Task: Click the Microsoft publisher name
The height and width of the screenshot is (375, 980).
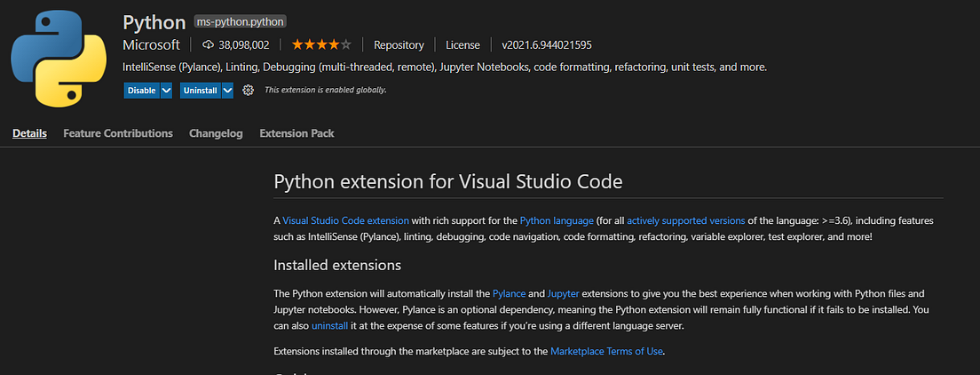Action: pos(151,45)
